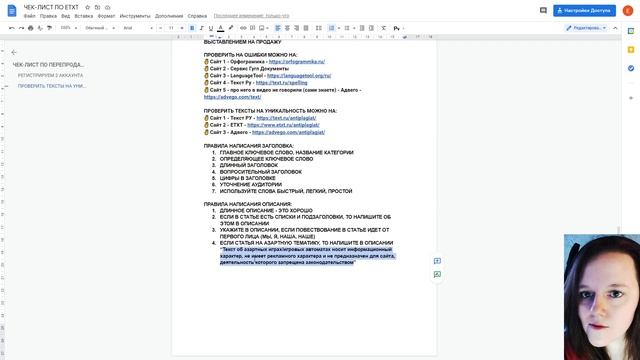Click the move-to-folder icon beside title
This screenshot has height=360, width=640.
point(97,7)
